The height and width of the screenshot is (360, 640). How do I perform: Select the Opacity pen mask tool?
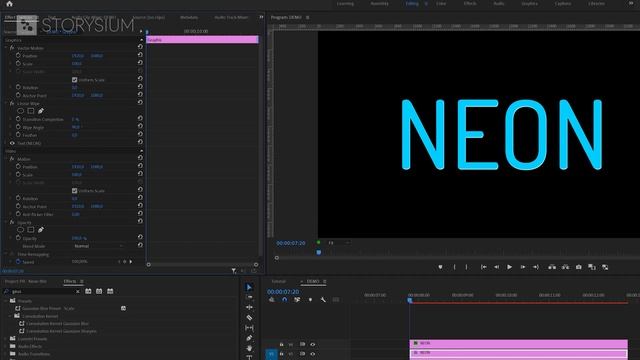[x=41, y=230]
